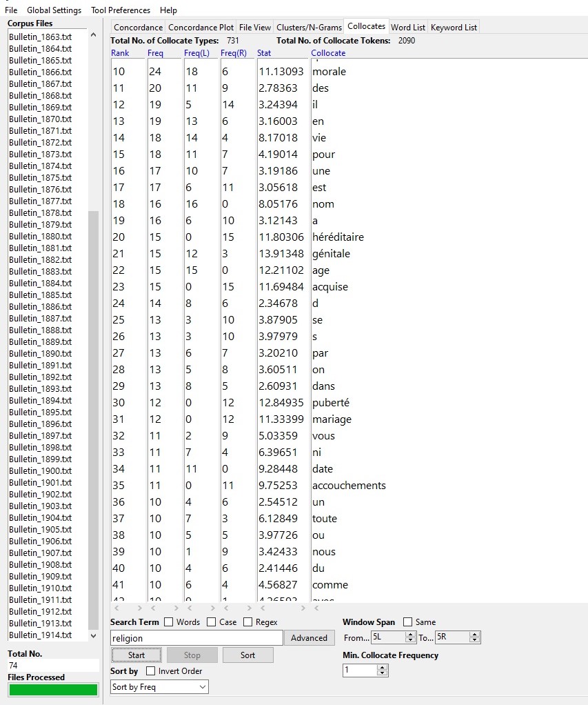Screen dimensions: 588x705
Task: Enable the Regex checkbox
Action: point(248,622)
